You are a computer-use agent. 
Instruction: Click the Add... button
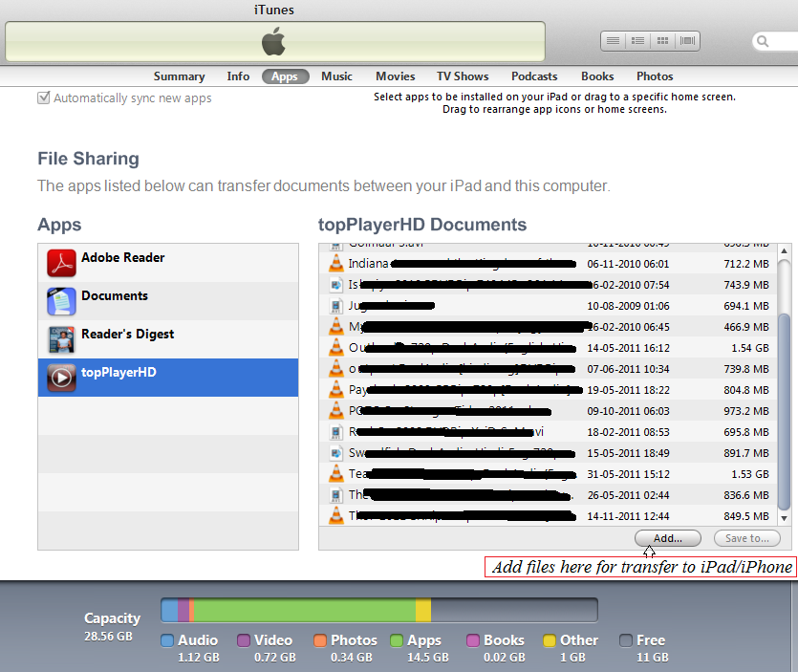668,538
